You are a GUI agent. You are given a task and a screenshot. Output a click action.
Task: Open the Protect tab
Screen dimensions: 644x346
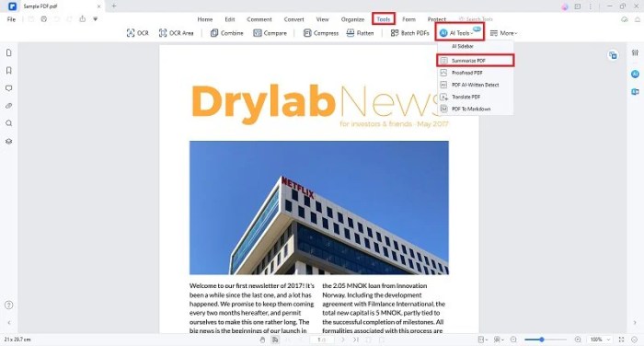437,19
